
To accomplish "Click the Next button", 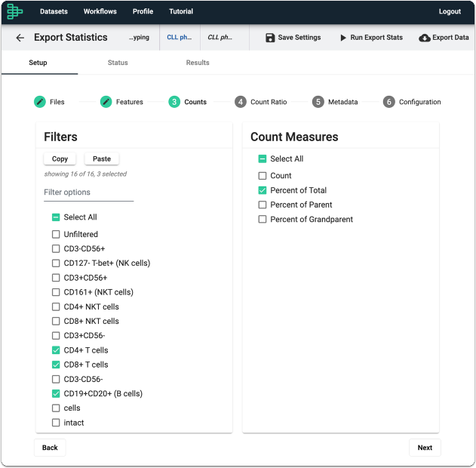I will click(x=425, y=448).
